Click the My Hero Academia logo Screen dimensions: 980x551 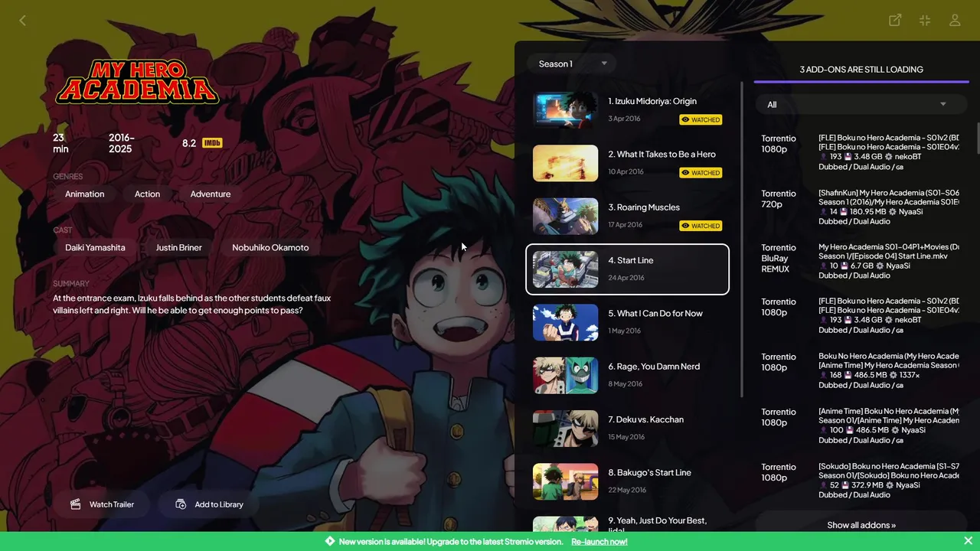coord(137,82)
